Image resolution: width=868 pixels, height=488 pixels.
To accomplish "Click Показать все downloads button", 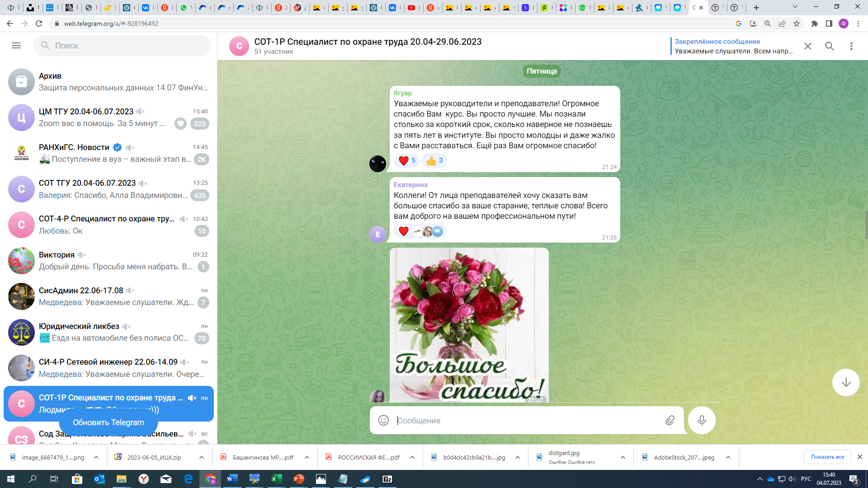I will [827, 457].
